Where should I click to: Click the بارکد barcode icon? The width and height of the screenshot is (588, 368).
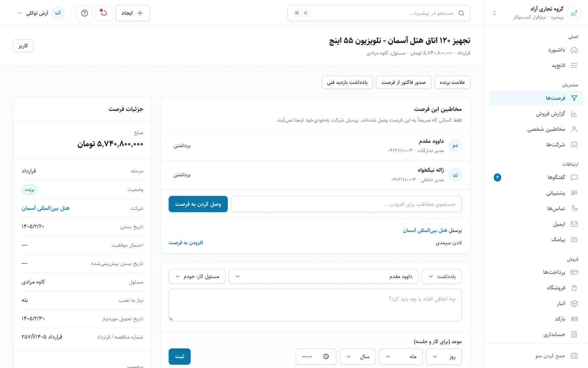pos(574,319)
